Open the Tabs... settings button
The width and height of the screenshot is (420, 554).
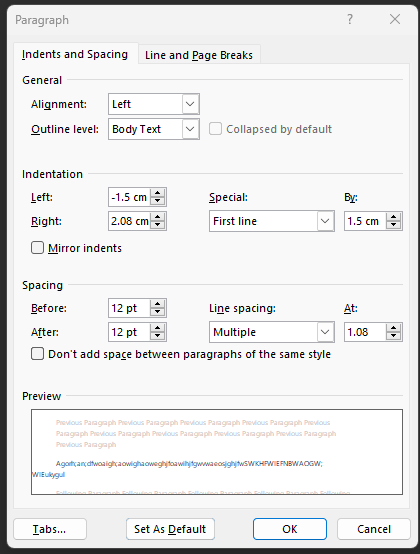coord(50,529)
